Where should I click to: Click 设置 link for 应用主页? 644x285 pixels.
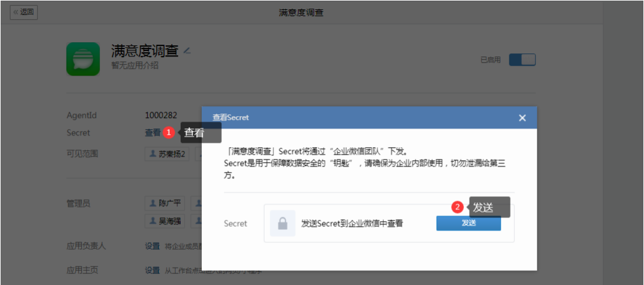pos(152,270)
